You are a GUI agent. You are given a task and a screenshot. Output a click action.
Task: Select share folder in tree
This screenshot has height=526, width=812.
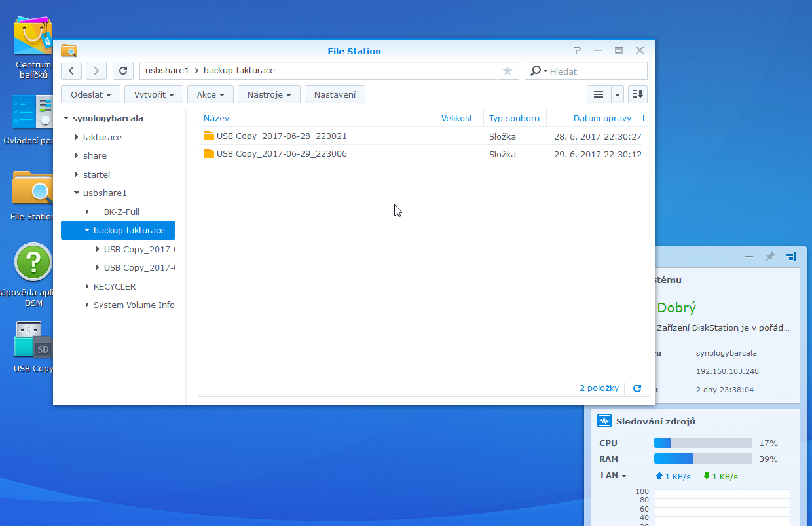click(x=95, y=156)
